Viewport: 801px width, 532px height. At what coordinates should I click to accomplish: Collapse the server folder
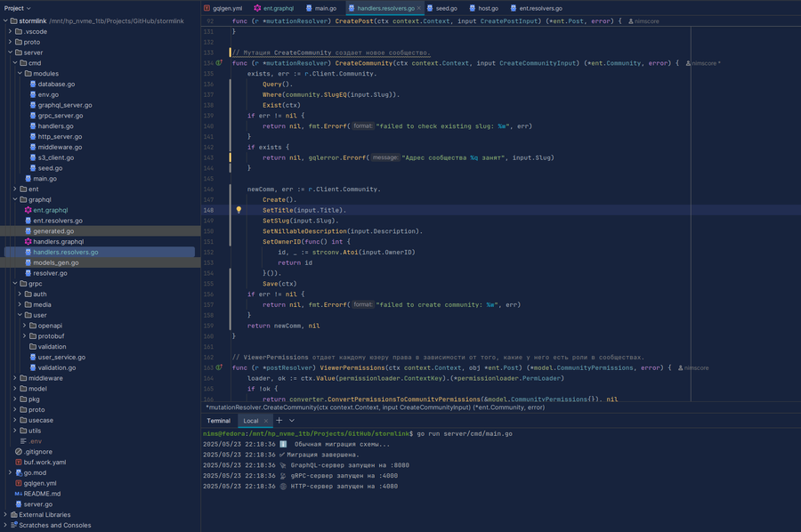[x=10, y=52]
